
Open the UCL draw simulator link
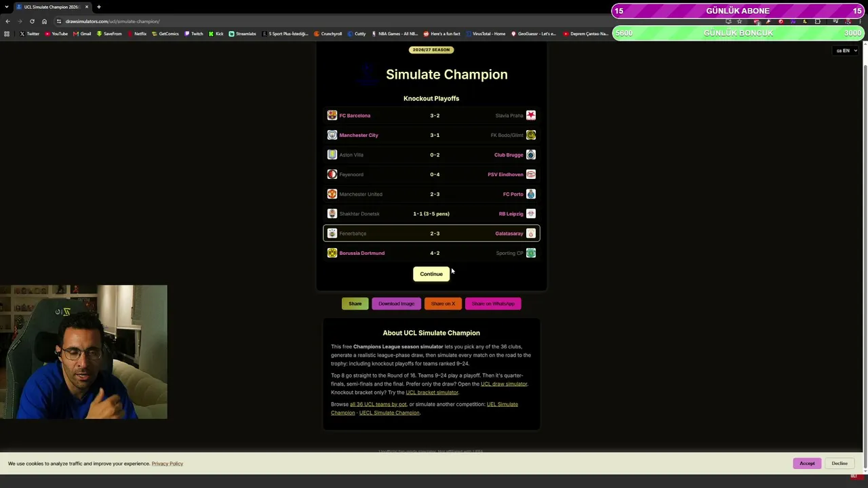(x=504, y=384)
